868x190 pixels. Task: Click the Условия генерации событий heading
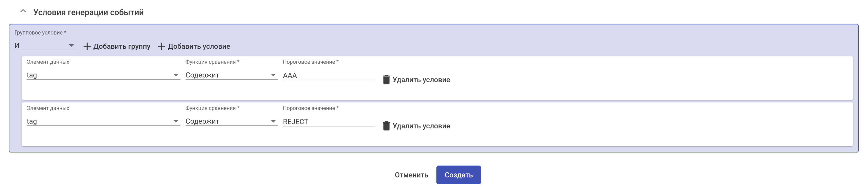[x=88, y=13]
